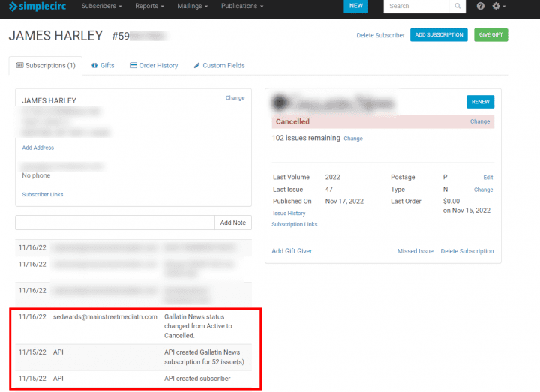Click the NEW button

coord(355,6)
